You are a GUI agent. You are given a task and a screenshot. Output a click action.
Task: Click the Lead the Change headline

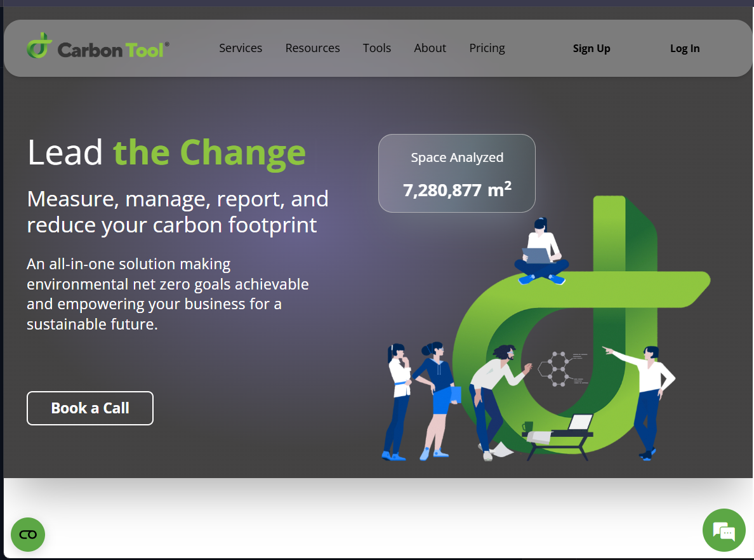coord(166,152)
